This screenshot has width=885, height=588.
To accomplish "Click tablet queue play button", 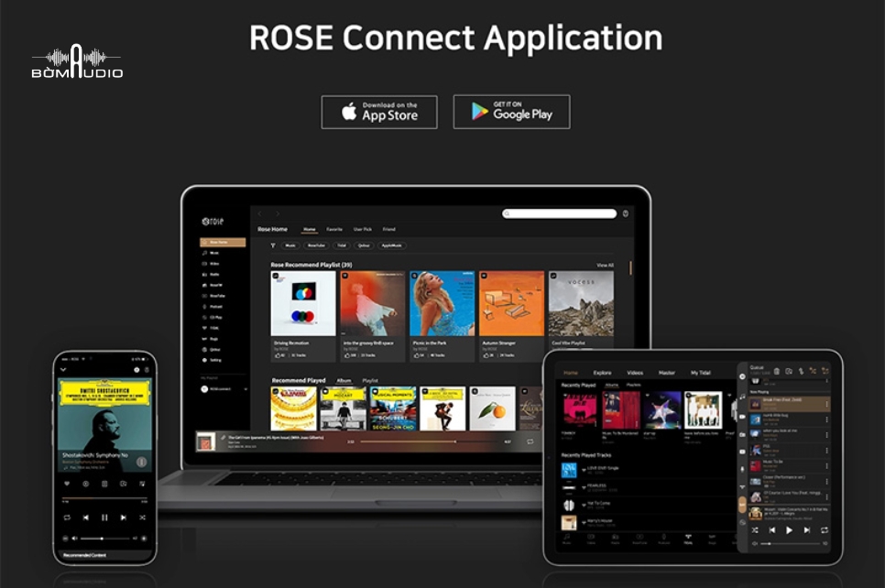I will 789,530.
